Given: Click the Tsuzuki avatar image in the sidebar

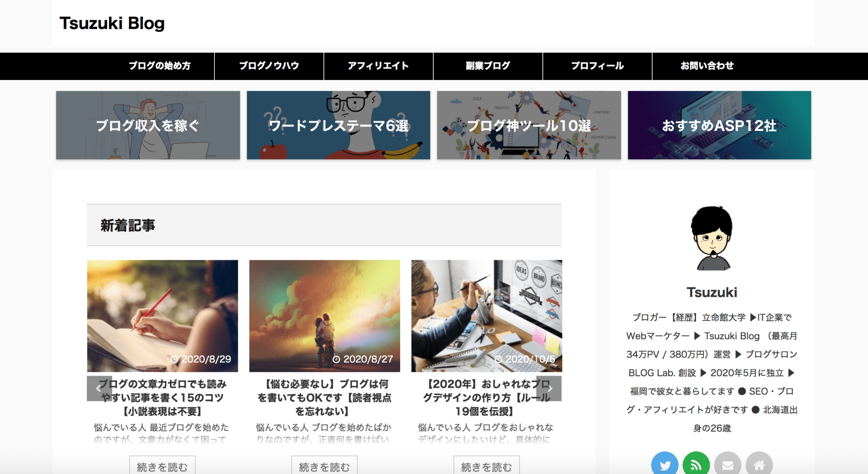Looking at the screenshot, I should click(x=712, y=237).
